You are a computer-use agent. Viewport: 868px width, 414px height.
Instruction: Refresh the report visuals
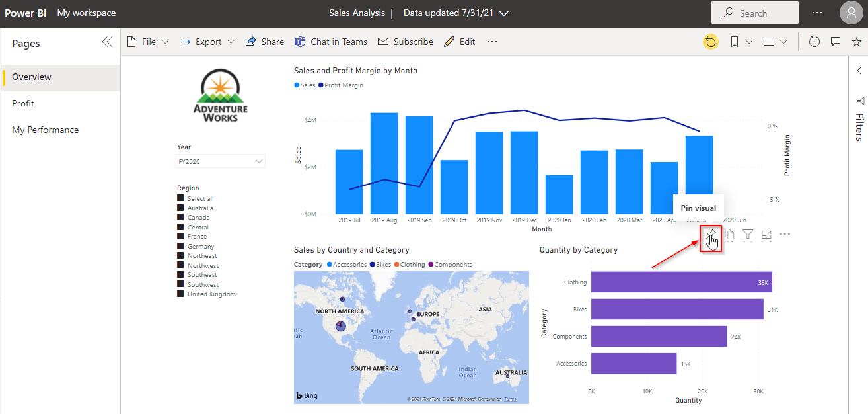[814, 42]
